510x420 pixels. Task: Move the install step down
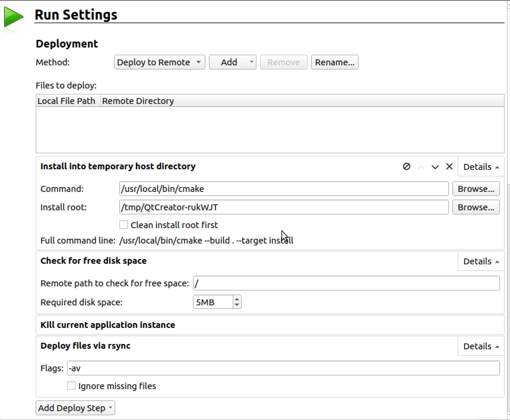point(435,167)
